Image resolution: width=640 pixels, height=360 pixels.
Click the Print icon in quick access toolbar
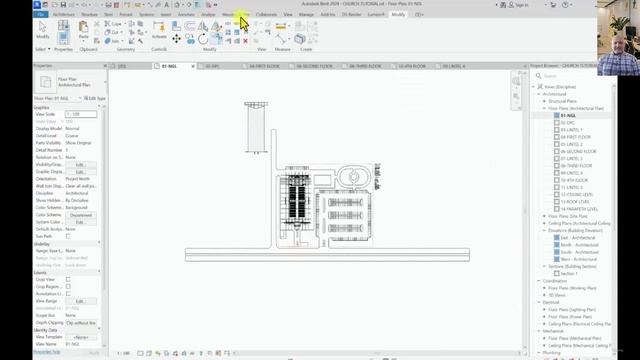[x=108, y=5]
